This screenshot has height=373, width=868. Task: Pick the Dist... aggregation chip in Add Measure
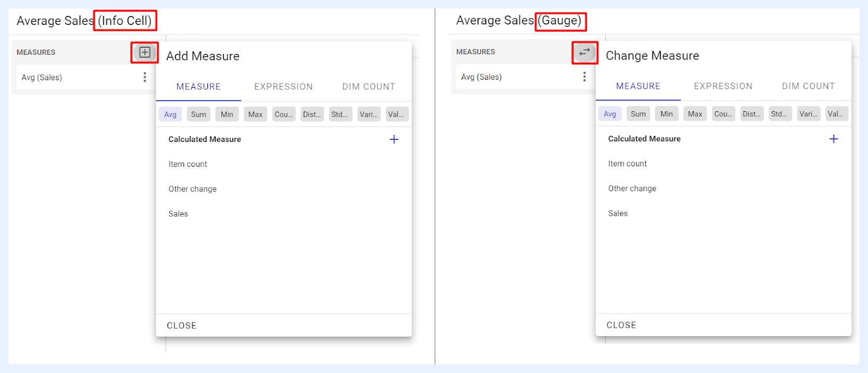point(312,114)
